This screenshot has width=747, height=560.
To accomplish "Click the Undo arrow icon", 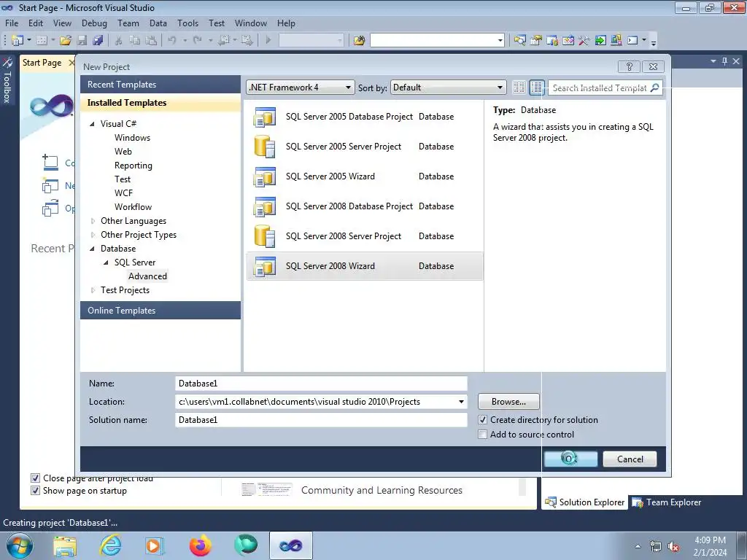I will 172,41.
